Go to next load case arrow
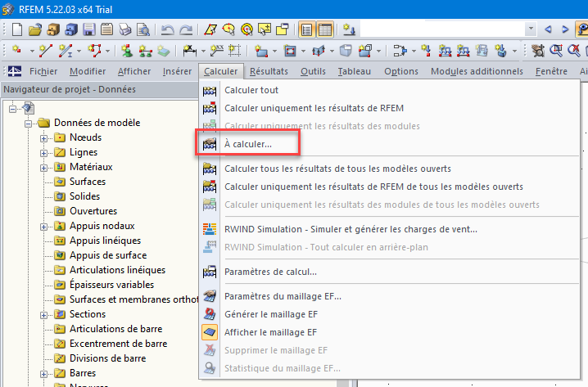Screen dimensions: 588x387 (565, 29)
